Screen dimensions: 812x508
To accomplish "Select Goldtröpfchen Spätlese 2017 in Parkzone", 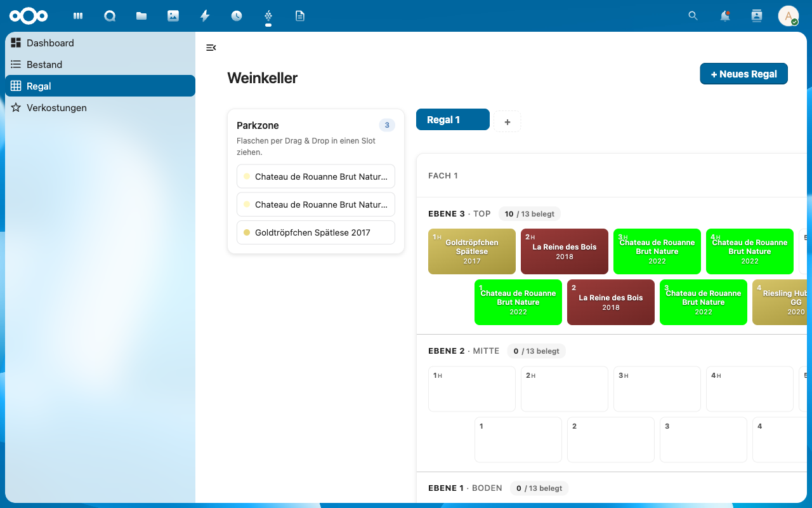I will (x=316, y=232).
